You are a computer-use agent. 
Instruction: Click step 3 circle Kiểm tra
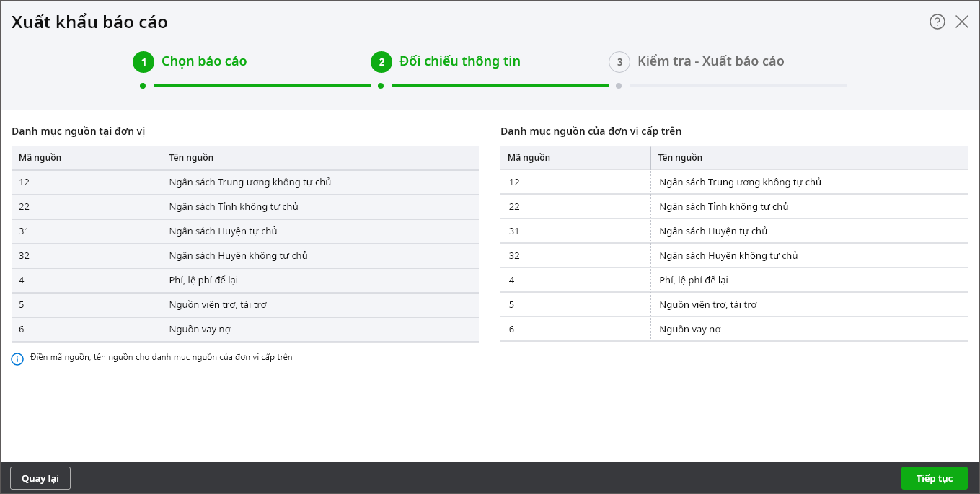coord(619,62)
